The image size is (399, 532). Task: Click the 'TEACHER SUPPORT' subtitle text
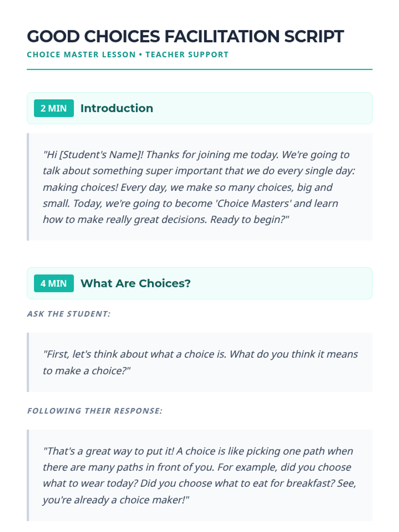[187, 55]
